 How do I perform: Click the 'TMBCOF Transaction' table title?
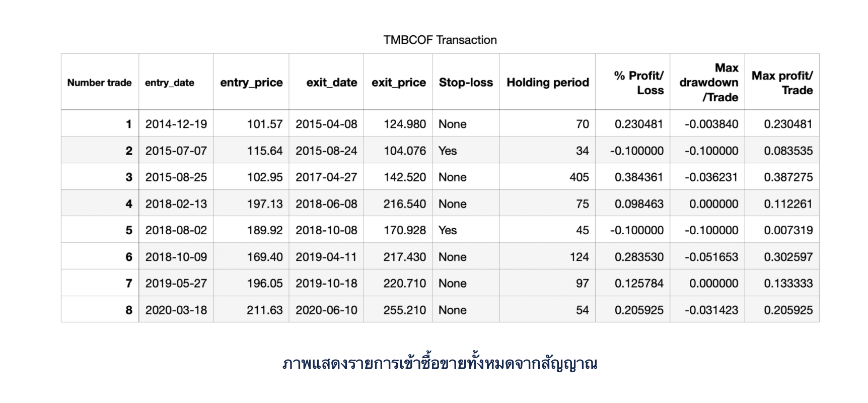(x=440, y=40)
